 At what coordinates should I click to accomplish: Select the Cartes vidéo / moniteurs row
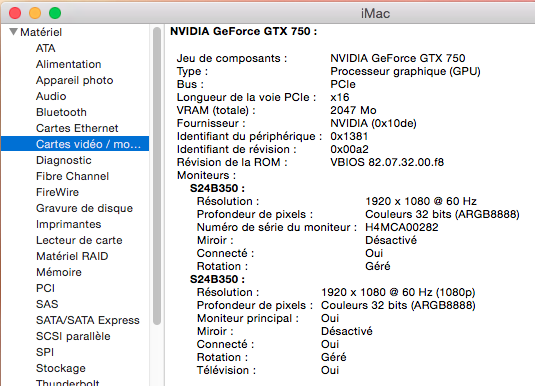75,144
